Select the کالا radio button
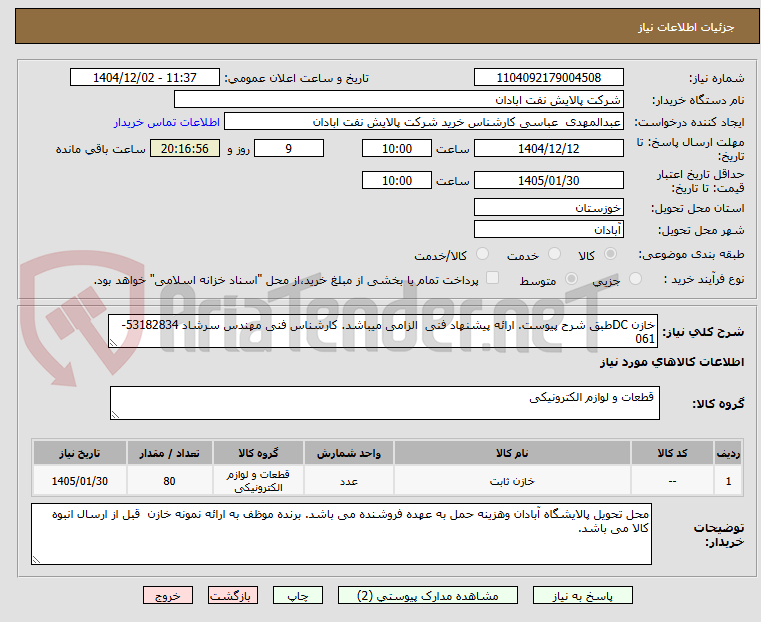The height and width of the screenshot is (622, 761). pos(611,254)
